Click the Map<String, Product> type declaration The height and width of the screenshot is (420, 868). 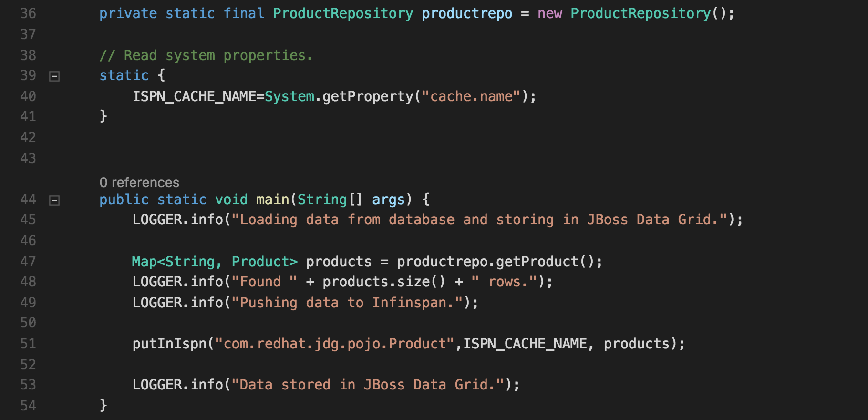[x=214, y=262]
